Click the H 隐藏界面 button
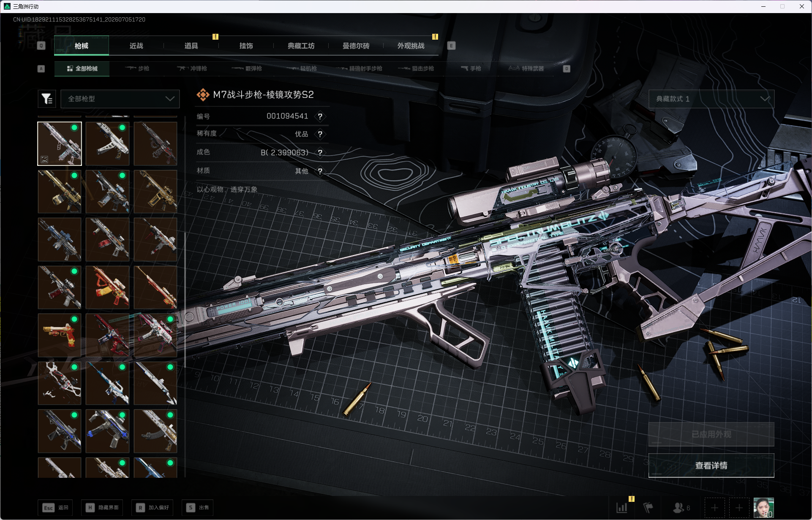 point(102,507)
